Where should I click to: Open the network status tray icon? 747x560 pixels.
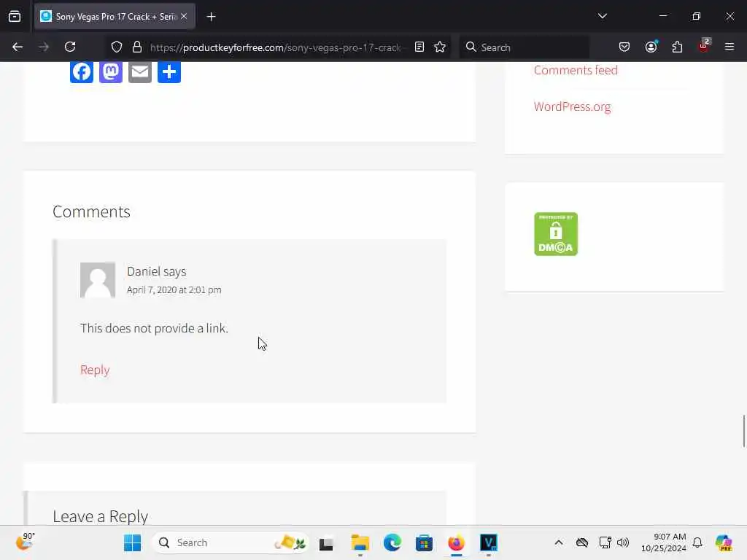pyautogui.click(x=605, y=542)
